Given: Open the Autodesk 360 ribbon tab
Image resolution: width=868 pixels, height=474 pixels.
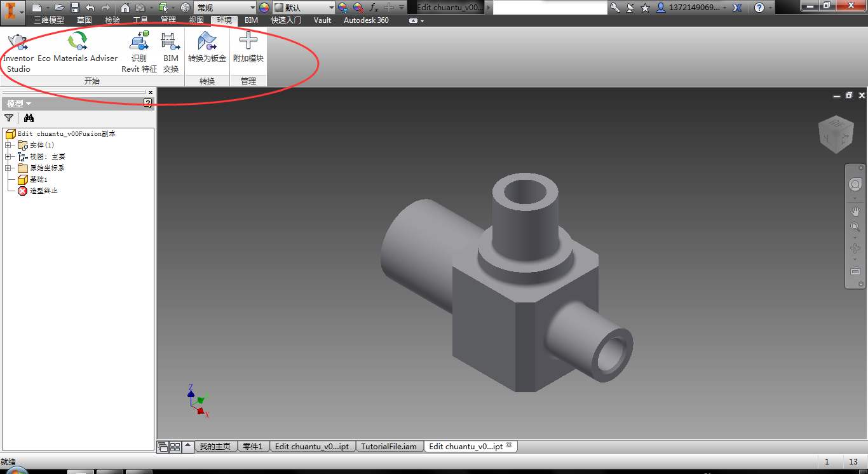Looking at the screenshot, I should tap(366, 20).
